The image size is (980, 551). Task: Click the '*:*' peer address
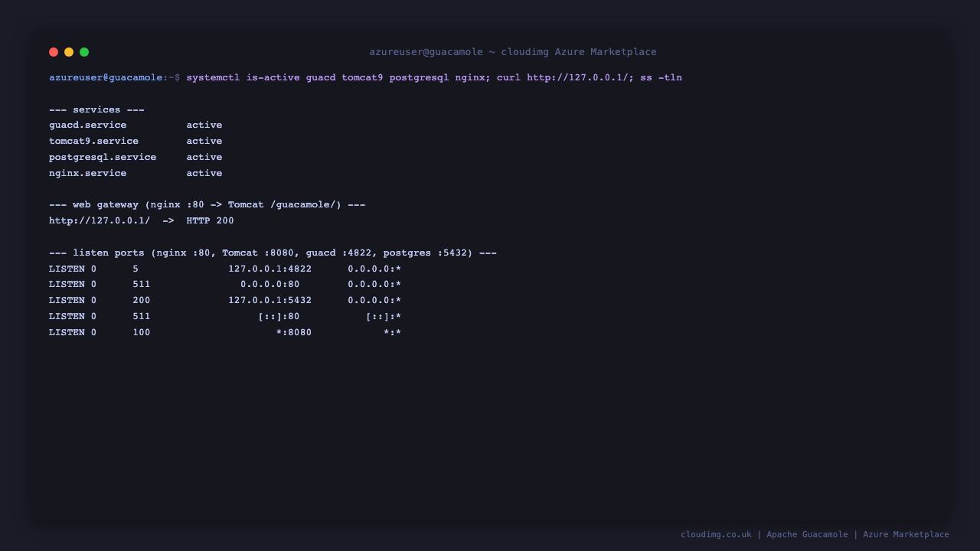[393, 333]
